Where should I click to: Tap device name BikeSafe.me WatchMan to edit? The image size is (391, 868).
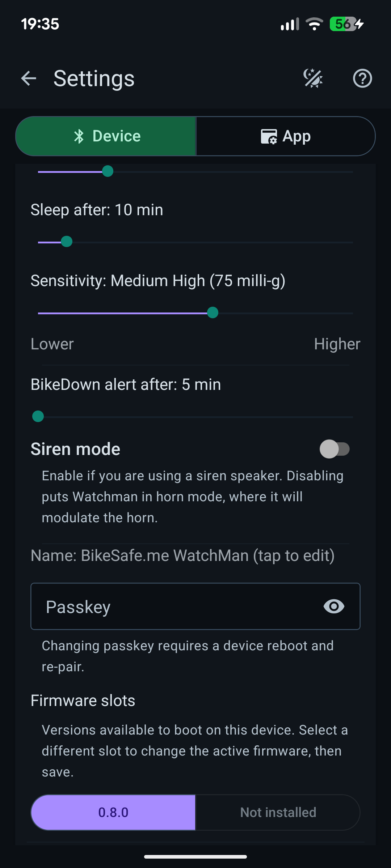tap(182, 556)
